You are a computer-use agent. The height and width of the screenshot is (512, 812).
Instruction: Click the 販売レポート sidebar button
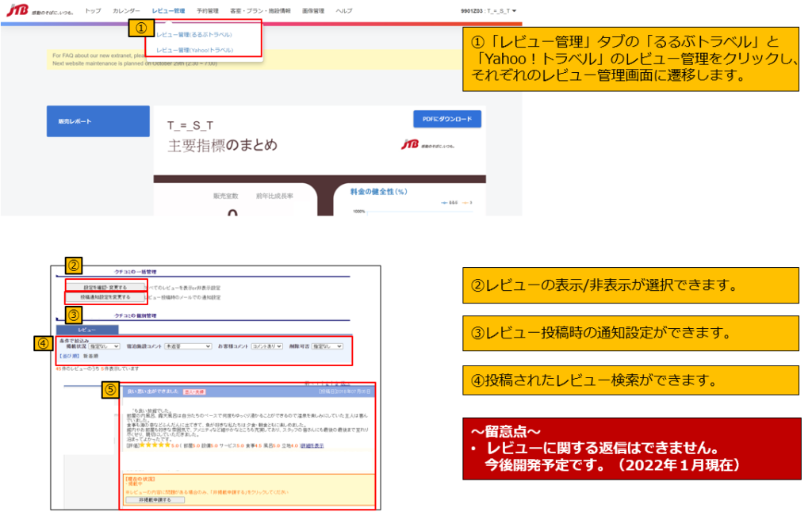98,121
